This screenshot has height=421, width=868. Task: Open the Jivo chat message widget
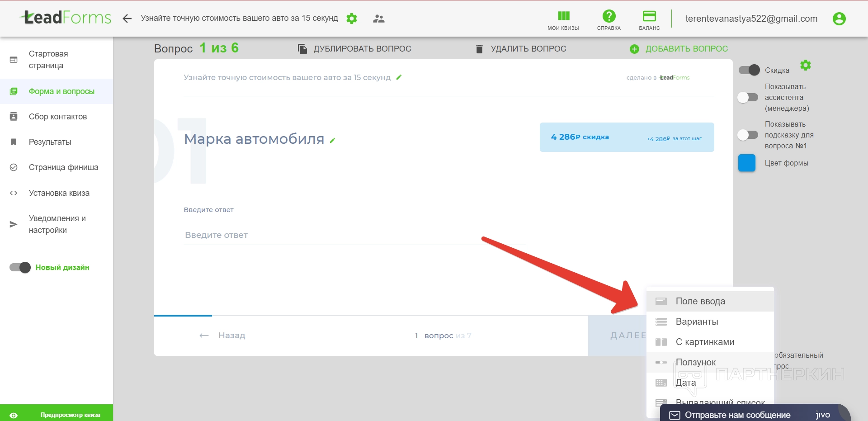pos(755,413)
